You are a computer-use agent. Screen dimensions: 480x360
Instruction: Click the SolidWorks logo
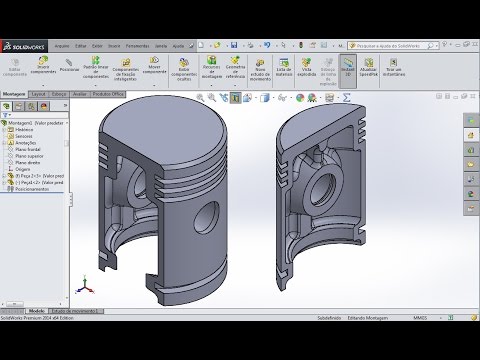coord(24,46)
